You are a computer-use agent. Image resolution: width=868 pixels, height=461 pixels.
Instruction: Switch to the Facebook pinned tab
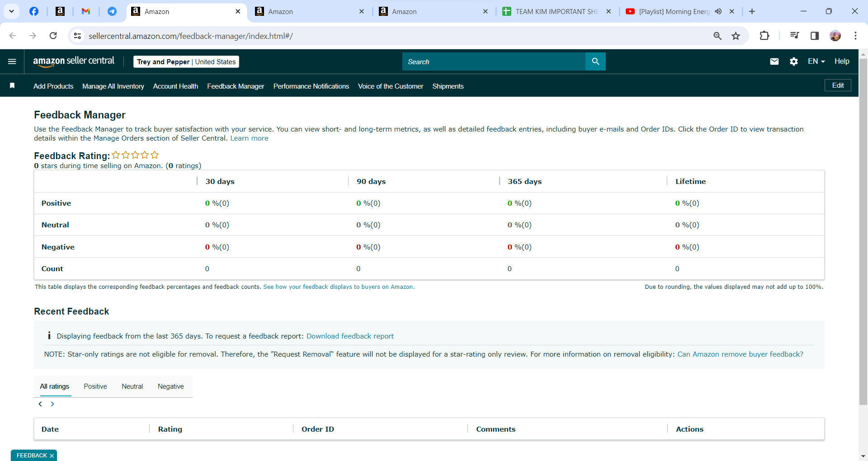pos(34,11)
